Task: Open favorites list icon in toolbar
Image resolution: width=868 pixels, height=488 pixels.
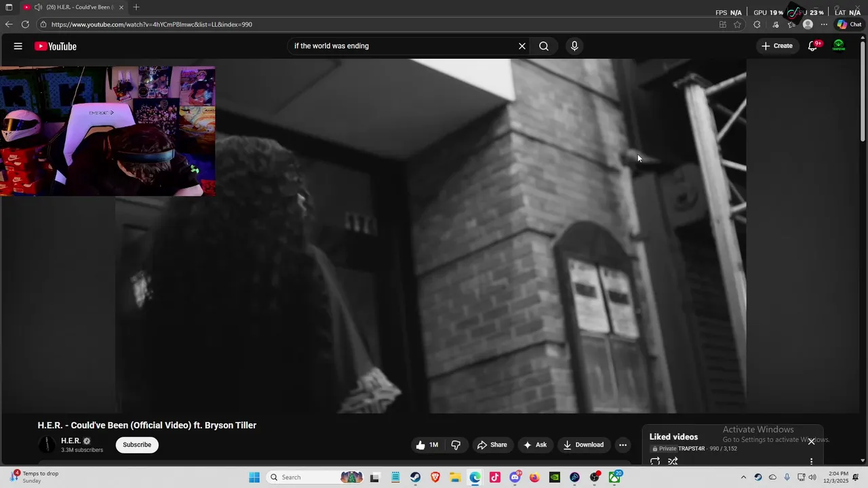Action: click(791, 24)
